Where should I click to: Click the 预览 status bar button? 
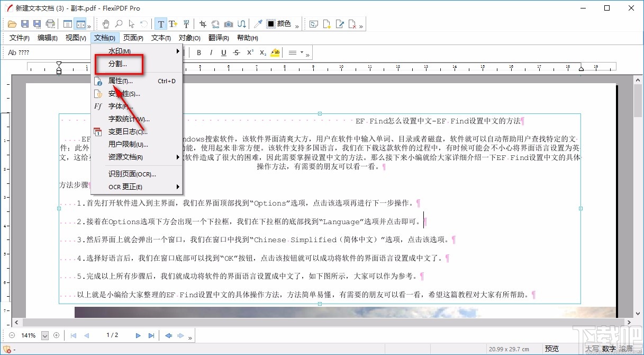point(552,349)
